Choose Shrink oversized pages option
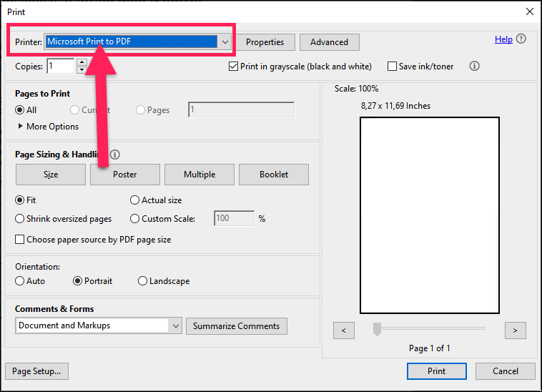Viewport: 542px width, 392px height. (20, 219)
